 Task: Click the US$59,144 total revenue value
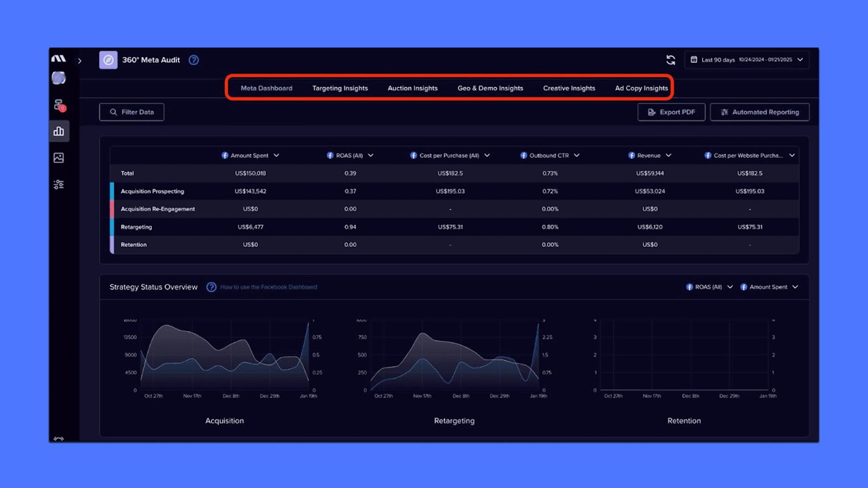pos(650,174)
